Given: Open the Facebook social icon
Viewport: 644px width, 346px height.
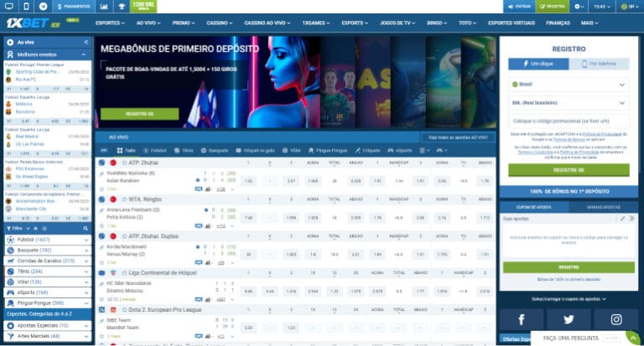Looking at the screenshot, I should (522, 319).
